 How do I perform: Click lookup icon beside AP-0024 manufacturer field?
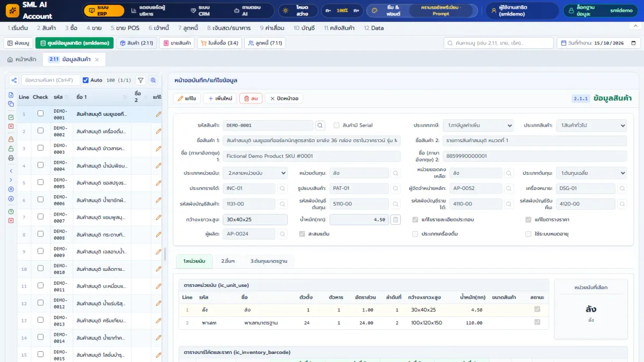(282, 234)
